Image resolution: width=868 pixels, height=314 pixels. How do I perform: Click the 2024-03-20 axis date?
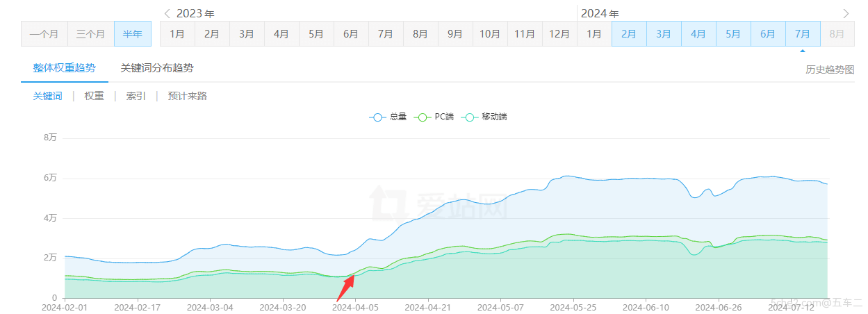[282, 306]
